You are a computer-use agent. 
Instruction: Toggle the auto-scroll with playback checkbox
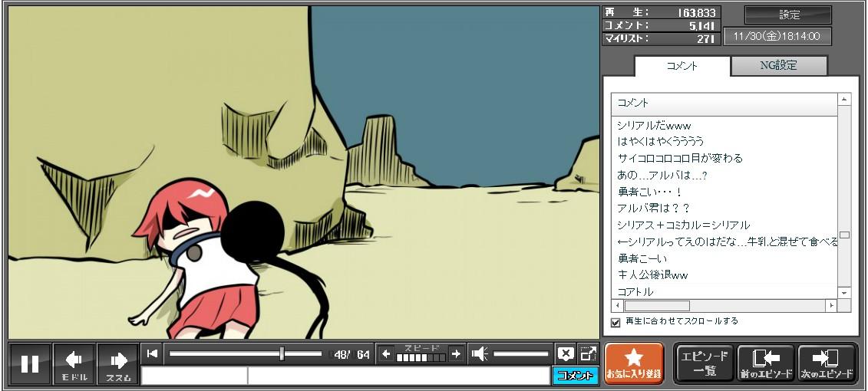pos(616,322)
